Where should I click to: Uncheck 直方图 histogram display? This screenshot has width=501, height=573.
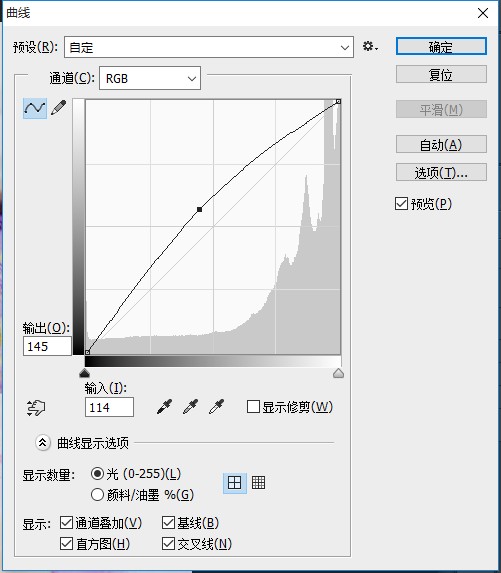[x=66, y=543]
